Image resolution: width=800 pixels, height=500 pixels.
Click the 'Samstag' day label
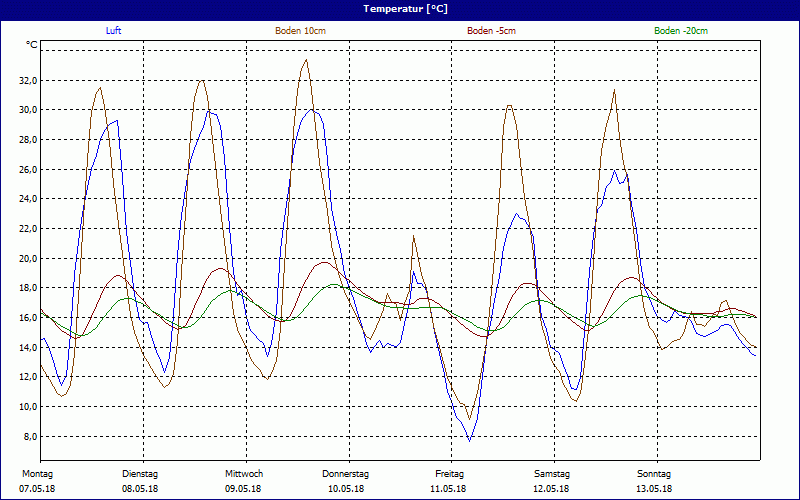click(x=552, y=474)
